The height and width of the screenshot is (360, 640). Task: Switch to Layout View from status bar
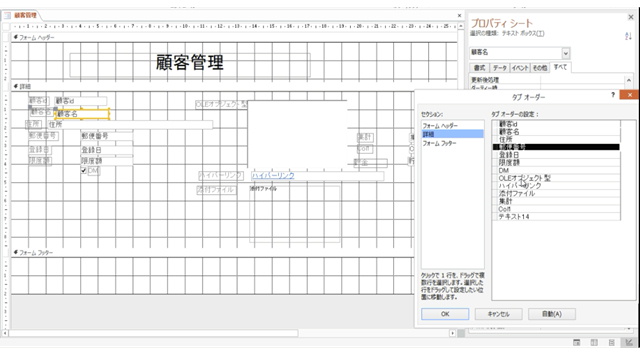[x=611, y=342]
